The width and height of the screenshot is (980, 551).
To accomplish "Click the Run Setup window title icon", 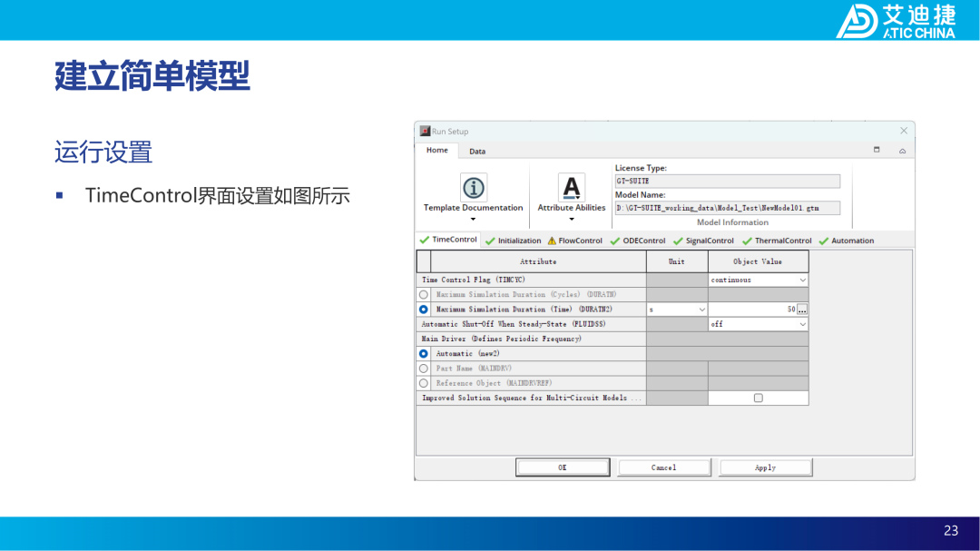I will point(425,131).
